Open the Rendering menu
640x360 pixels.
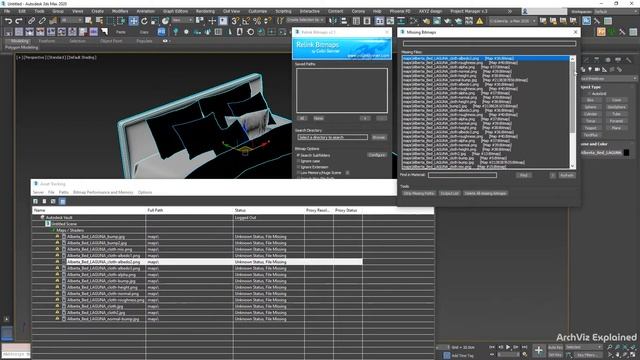coord(205,11)
